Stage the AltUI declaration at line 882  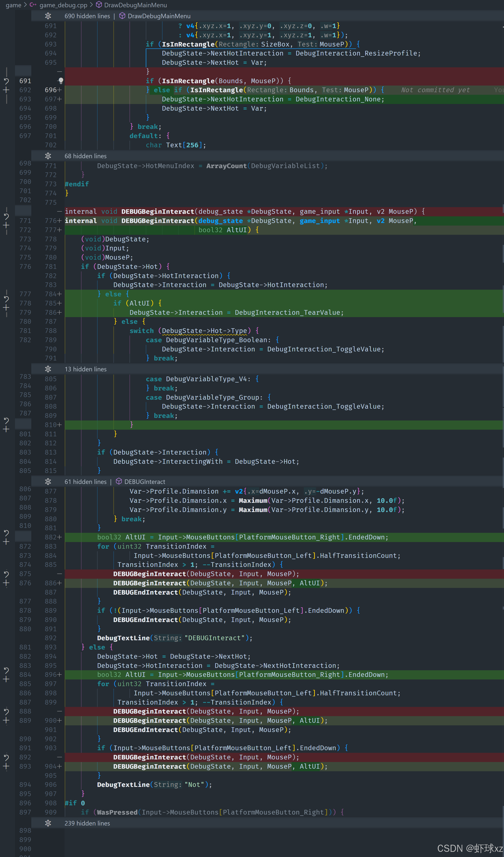coord(6,542)
